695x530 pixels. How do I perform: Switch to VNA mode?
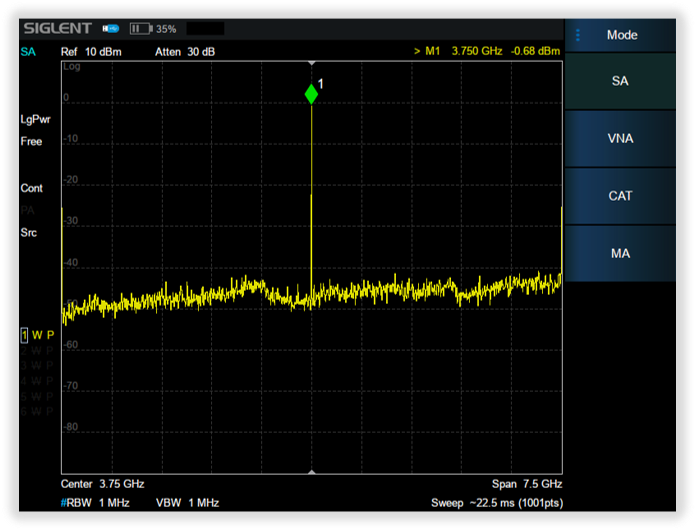tap(620, 139)
